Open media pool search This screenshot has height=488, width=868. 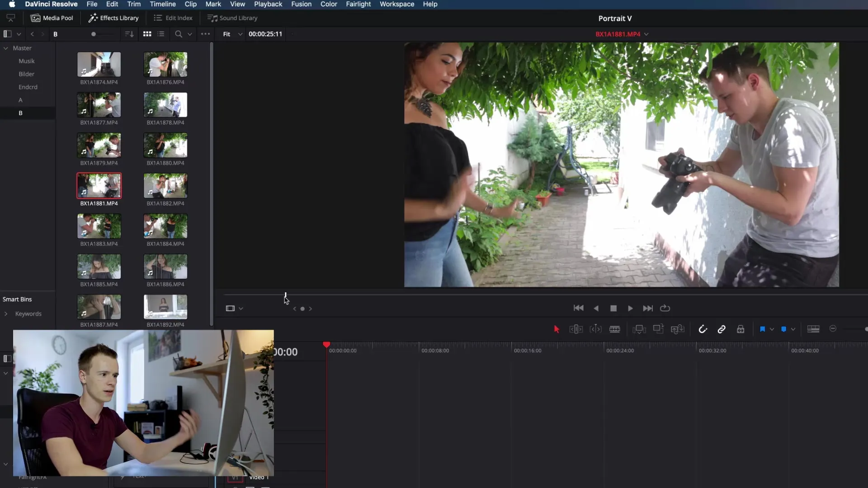179,34
